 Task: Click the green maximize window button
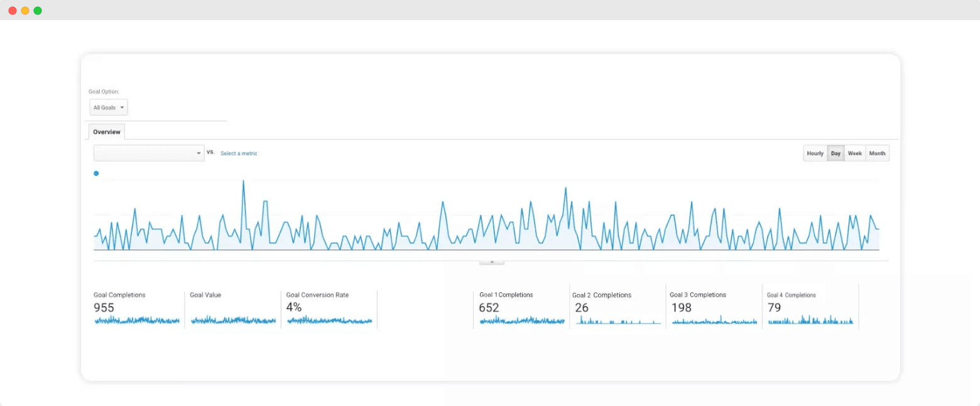[38, 11]
